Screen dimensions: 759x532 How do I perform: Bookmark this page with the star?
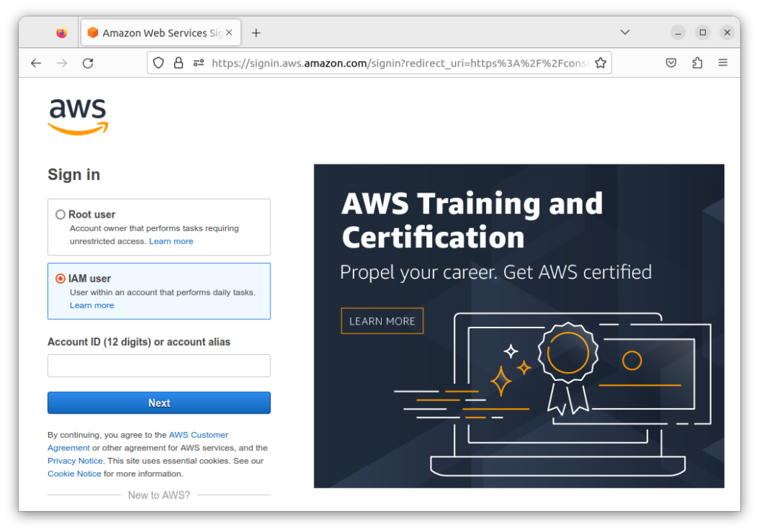600,63
